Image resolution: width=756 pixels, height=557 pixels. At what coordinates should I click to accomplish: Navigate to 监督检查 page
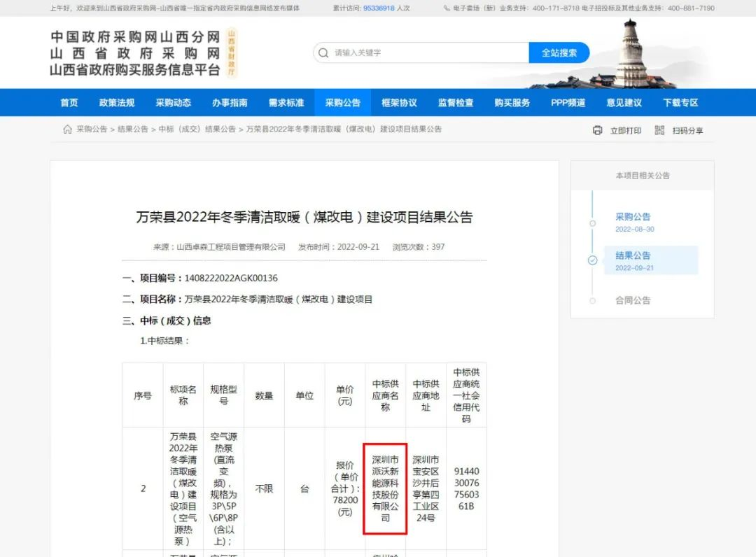[x=456, y=103]
